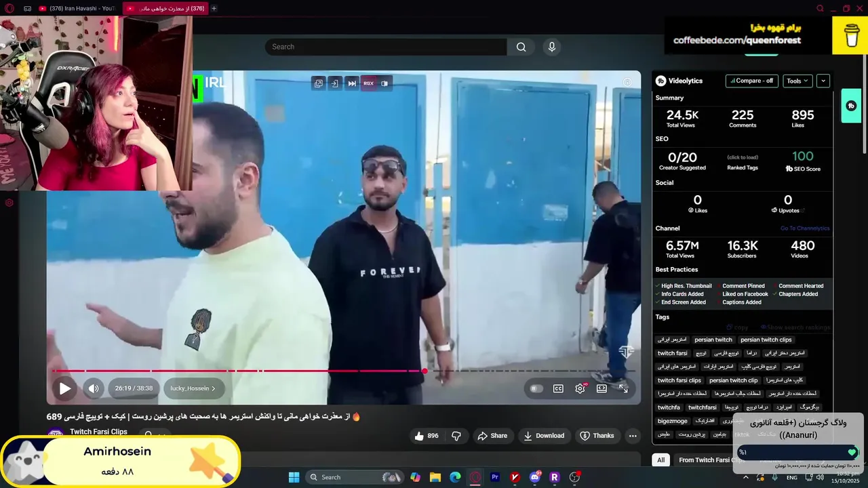
Task: Toggle the RGX button over the video
Action: coord(368,83)
